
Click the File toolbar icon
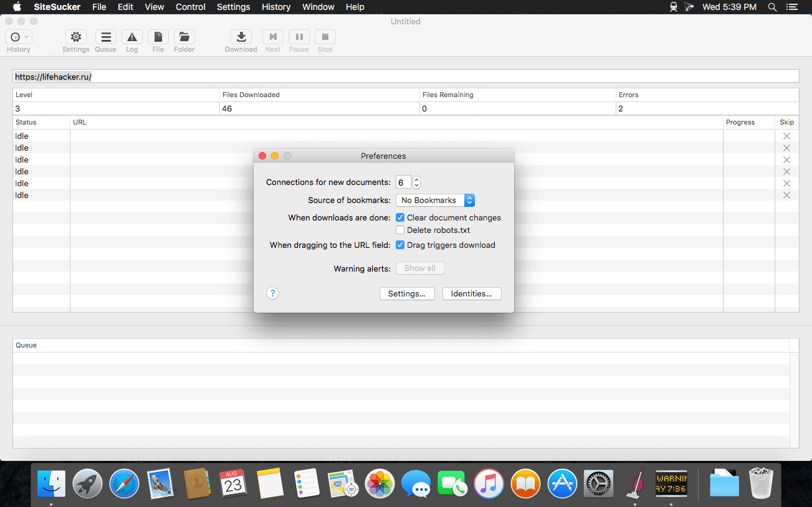(x=158, y=37)
